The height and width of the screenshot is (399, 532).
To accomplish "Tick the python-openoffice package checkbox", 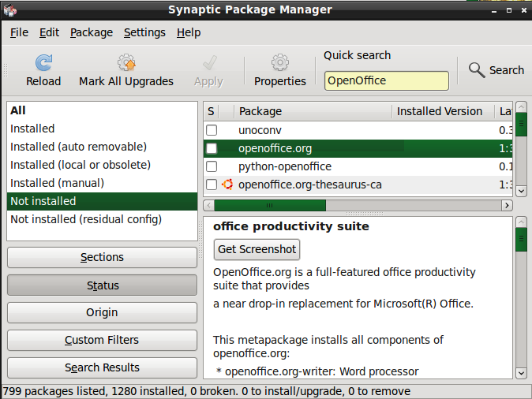I will [x=212, y=166].
